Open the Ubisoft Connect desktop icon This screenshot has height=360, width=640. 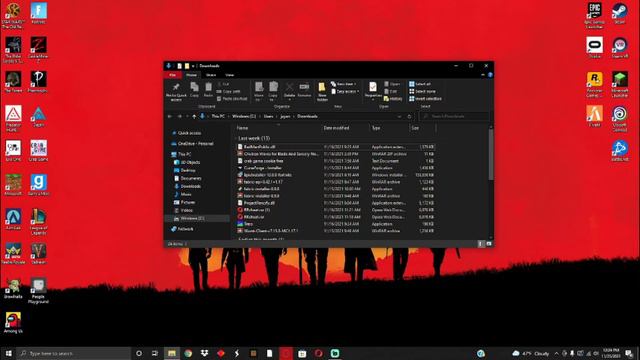click(x=620, y=119)
